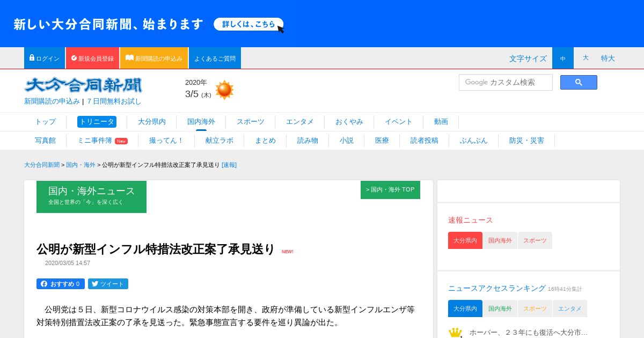Set font size to 大
The width and height of the screenshot is (644, 338).
coord(586,58)
